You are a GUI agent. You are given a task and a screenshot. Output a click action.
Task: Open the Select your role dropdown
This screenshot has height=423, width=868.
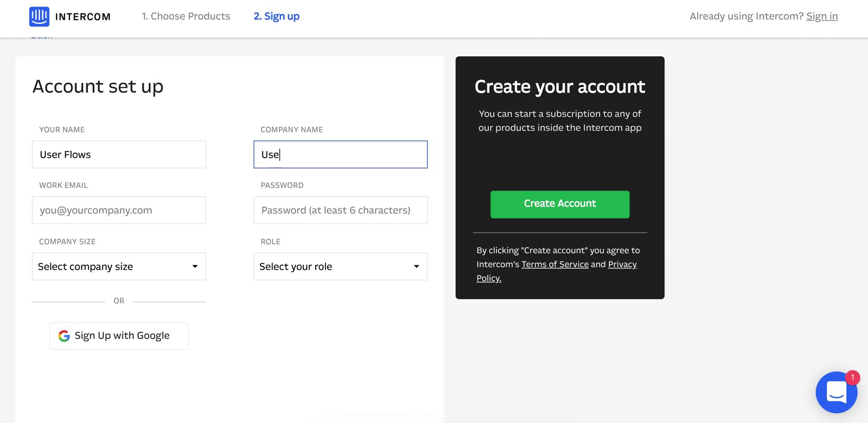point(340,267)
